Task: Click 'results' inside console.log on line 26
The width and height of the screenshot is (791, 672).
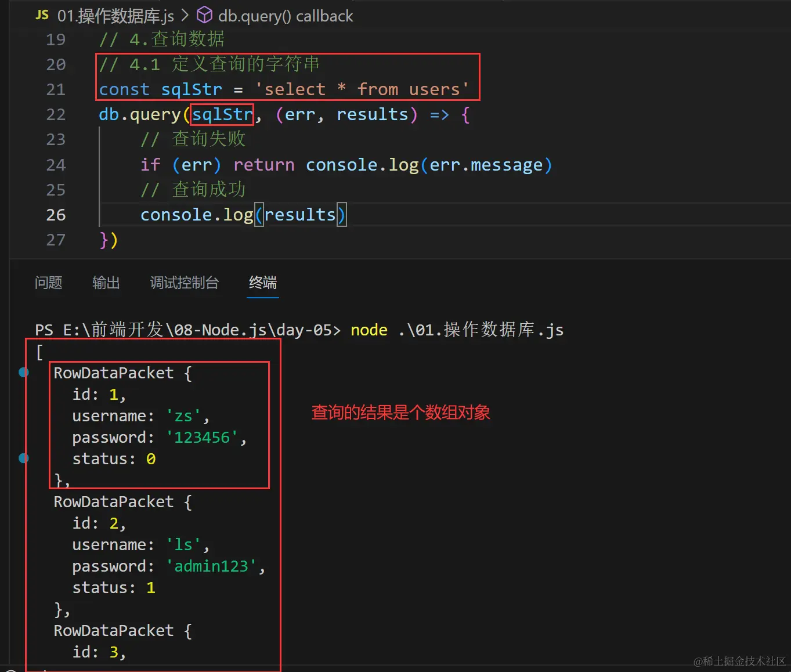Action: [300, 215]
